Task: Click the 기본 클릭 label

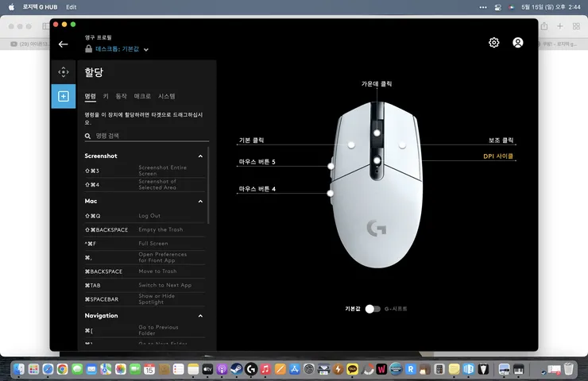Action: click(251, 140)
